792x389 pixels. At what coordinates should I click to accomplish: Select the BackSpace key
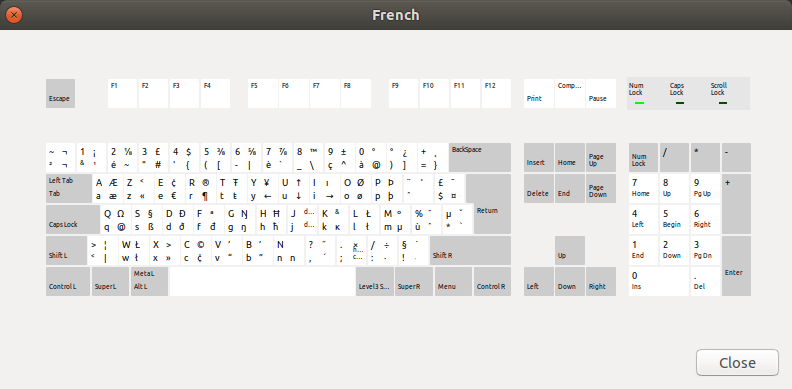(480, 158)
